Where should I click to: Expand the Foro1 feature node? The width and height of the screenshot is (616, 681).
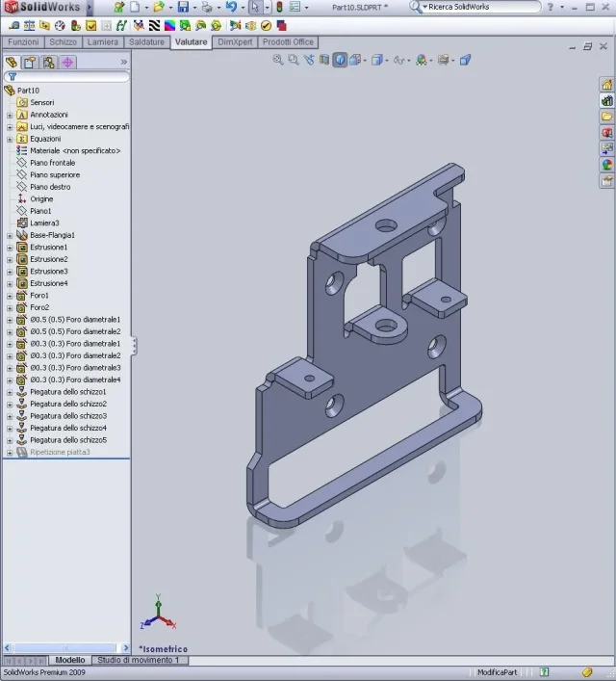pyautogui.click(x=10, y=297)
